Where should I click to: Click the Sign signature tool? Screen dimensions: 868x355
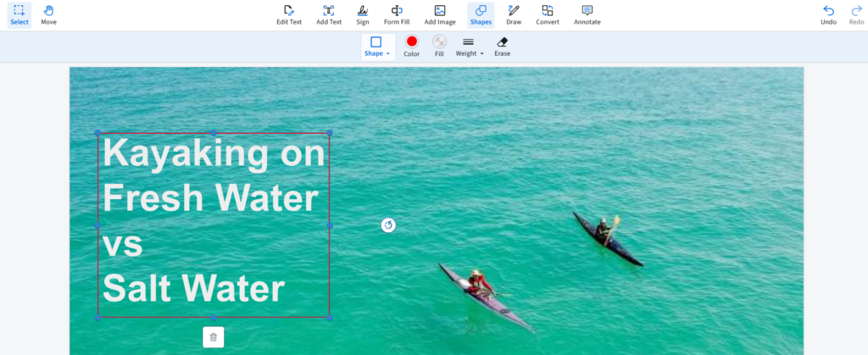coord(362,14)
